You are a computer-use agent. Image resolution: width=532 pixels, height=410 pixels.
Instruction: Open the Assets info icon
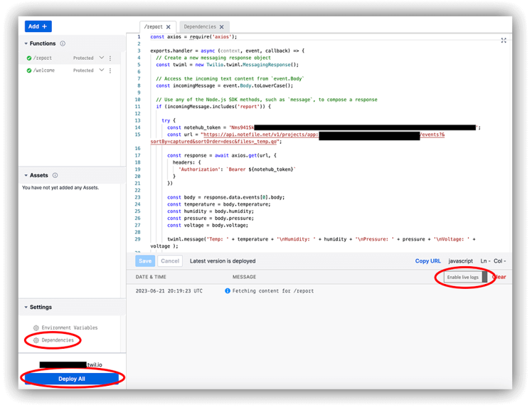coord(55,175)
